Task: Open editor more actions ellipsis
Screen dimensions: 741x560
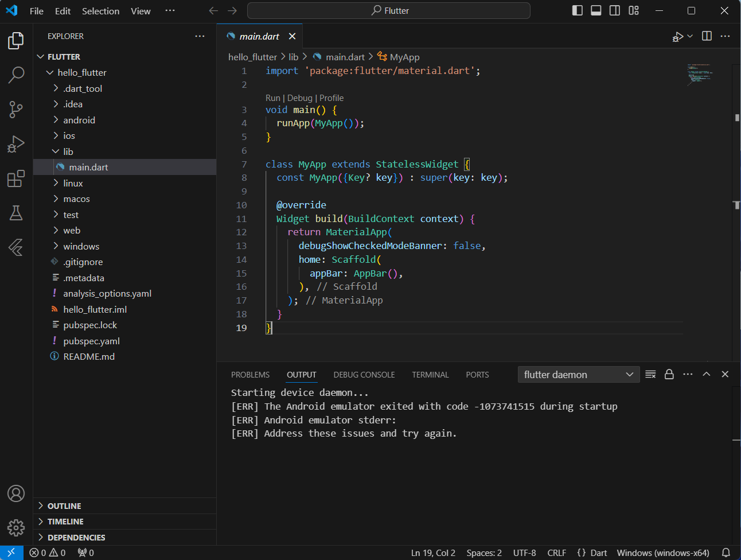Action: click(x=725, y=36)
